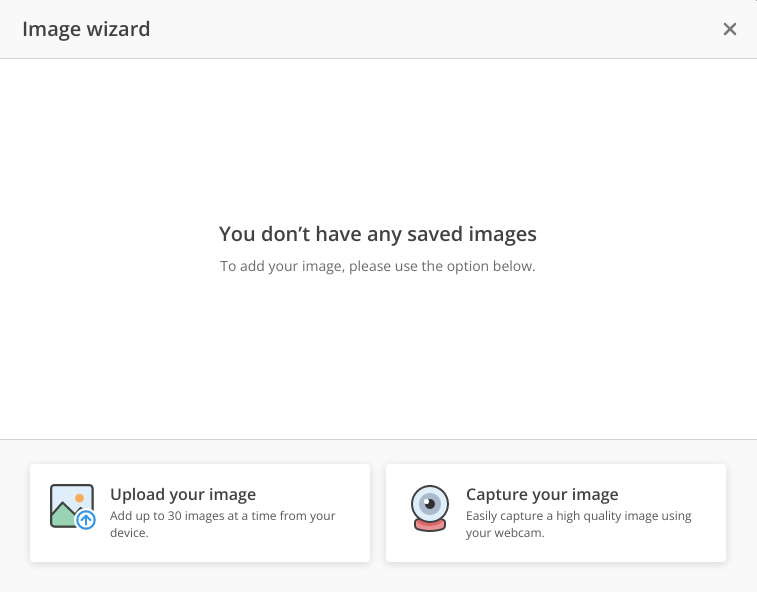Click the word "device" in the upload description
Viewport: 757px width, 592px height.
pyautogui.click(x=127, y=533)
